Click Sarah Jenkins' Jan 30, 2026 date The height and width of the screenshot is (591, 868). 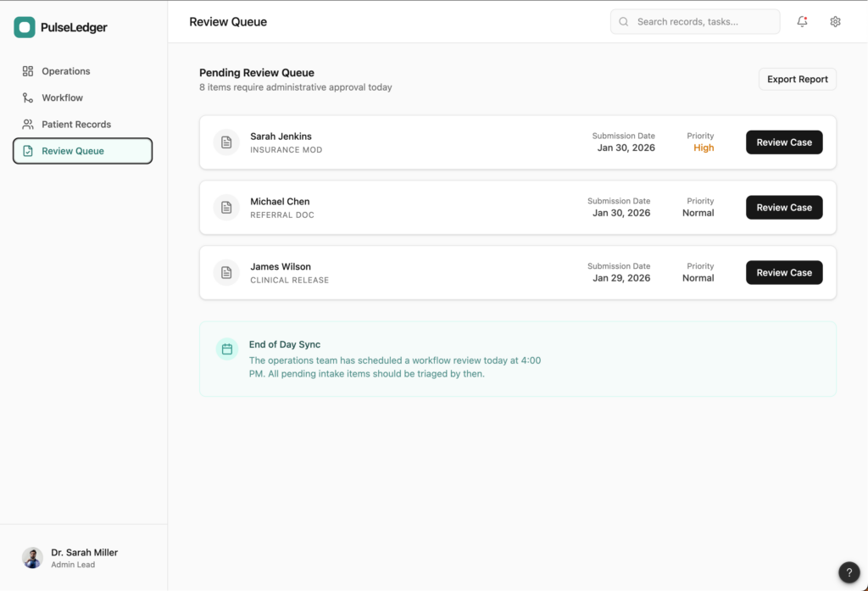click(x=626, y=148)
